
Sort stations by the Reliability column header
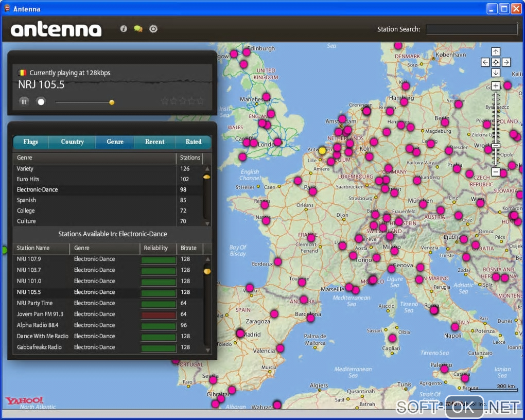tap(156, 248)
